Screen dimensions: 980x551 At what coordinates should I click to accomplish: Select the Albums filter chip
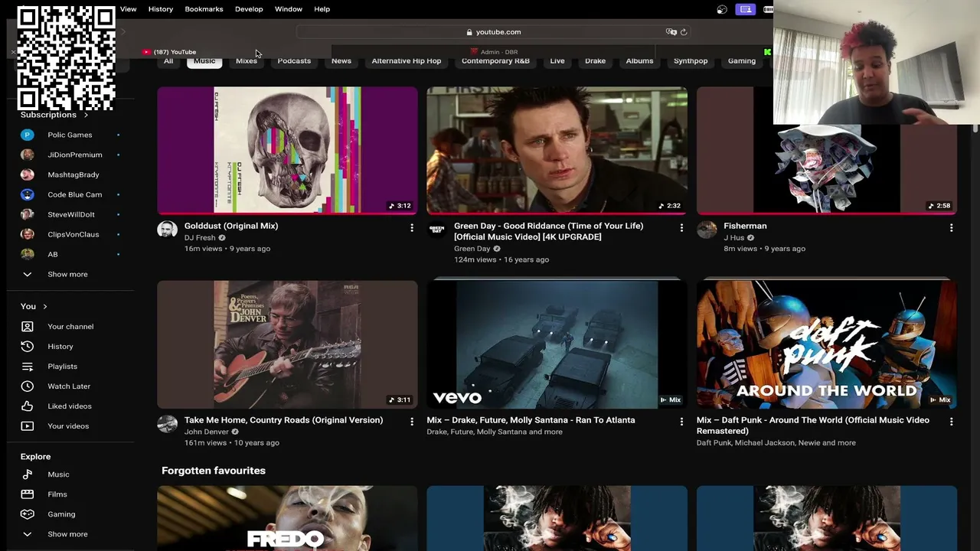(x=639, y=61)
